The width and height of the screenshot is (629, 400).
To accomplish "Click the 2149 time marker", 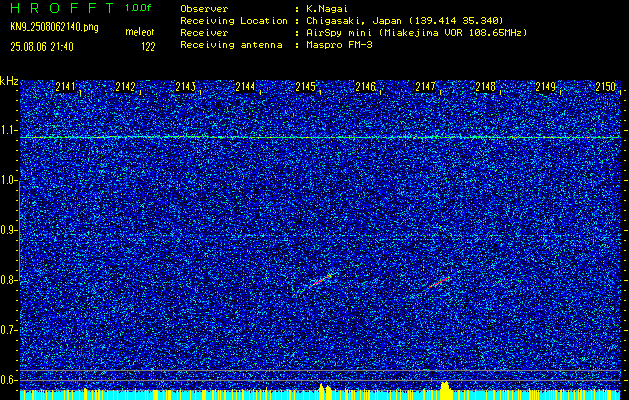I will [x=545, y=87].
